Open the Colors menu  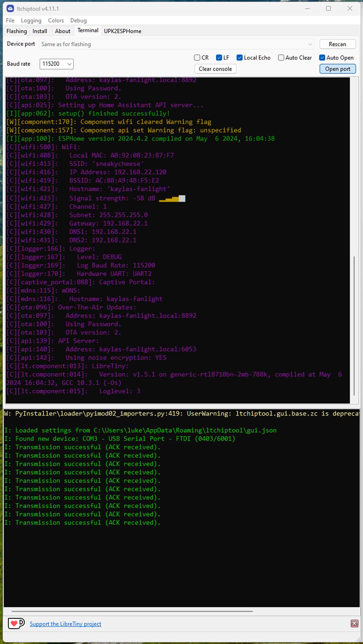point(56,20)
